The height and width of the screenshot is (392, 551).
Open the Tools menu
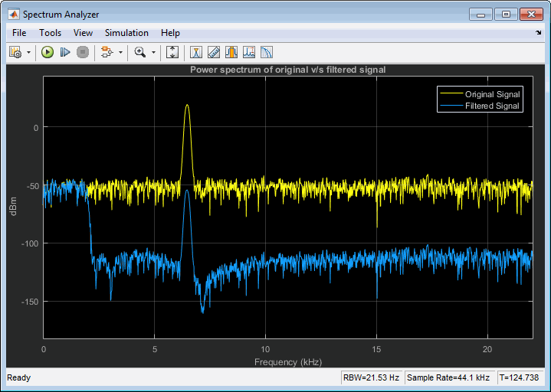point(50,33)
